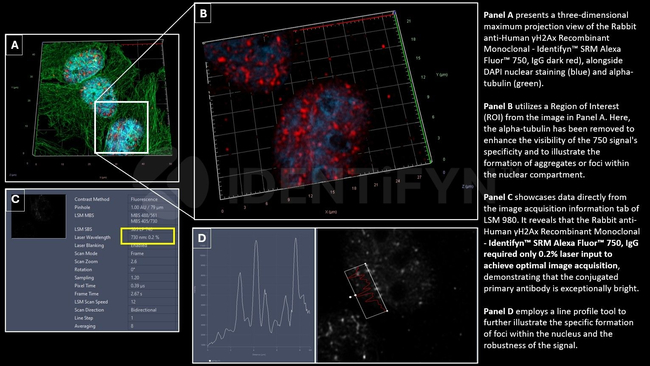Click the "12" scan speed value
Screen dimensions: 650x366
133,302
